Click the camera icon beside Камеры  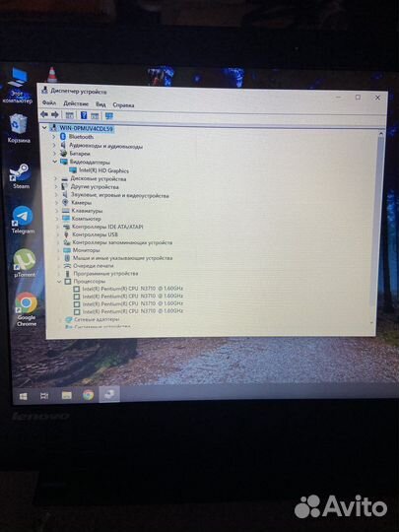65,202
